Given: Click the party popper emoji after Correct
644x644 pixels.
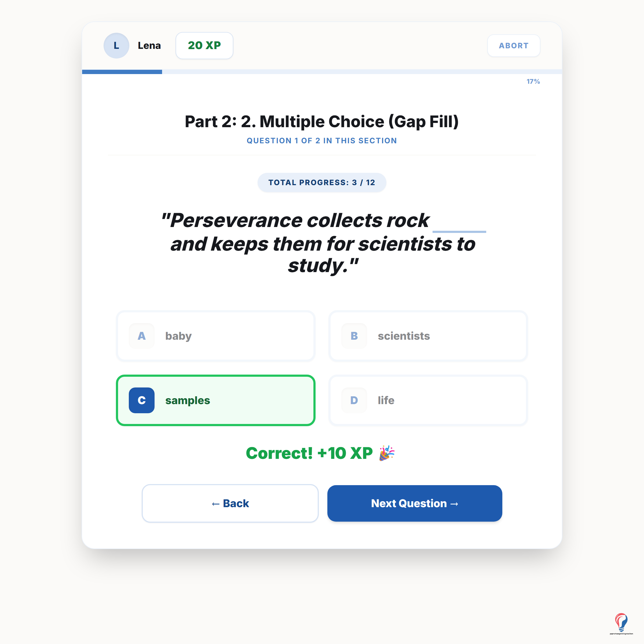Looking at the screenshot, I should (387, 453).
